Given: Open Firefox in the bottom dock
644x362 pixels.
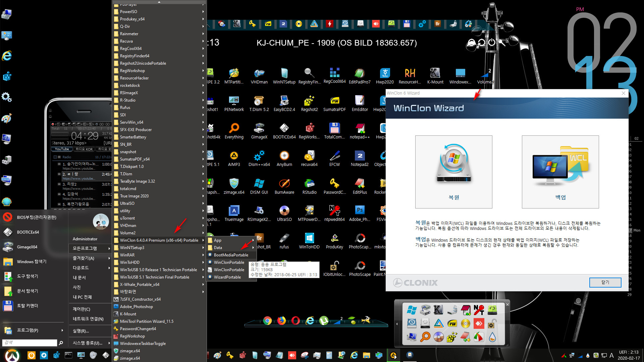Looking at the screenshot, I should click(281, 321).
